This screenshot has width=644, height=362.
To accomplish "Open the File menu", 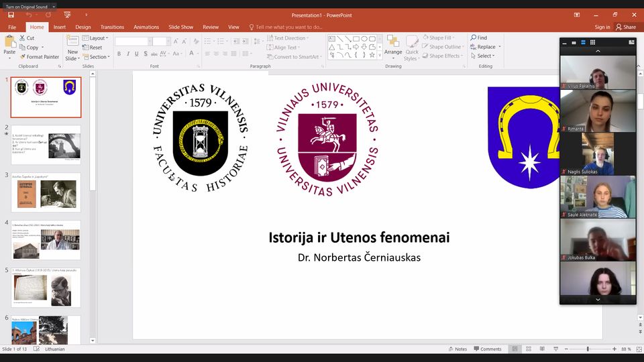I will [12, 27].
